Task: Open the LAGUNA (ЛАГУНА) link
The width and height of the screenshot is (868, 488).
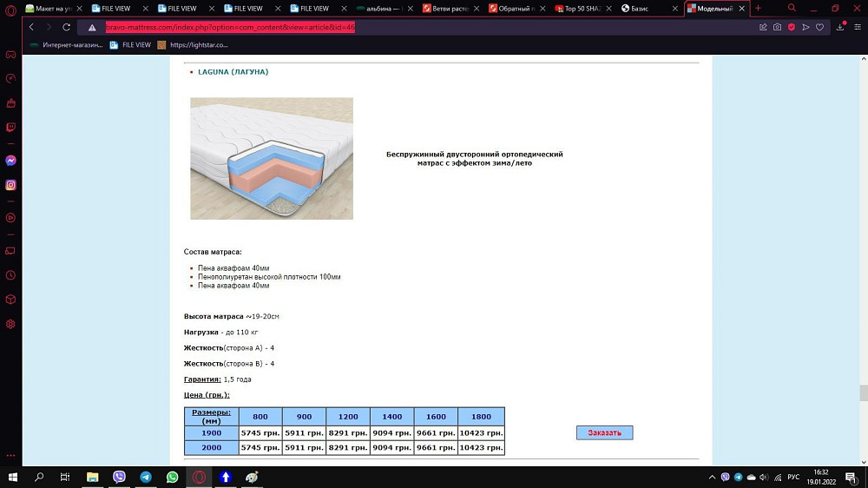Action: pos(233,72)
